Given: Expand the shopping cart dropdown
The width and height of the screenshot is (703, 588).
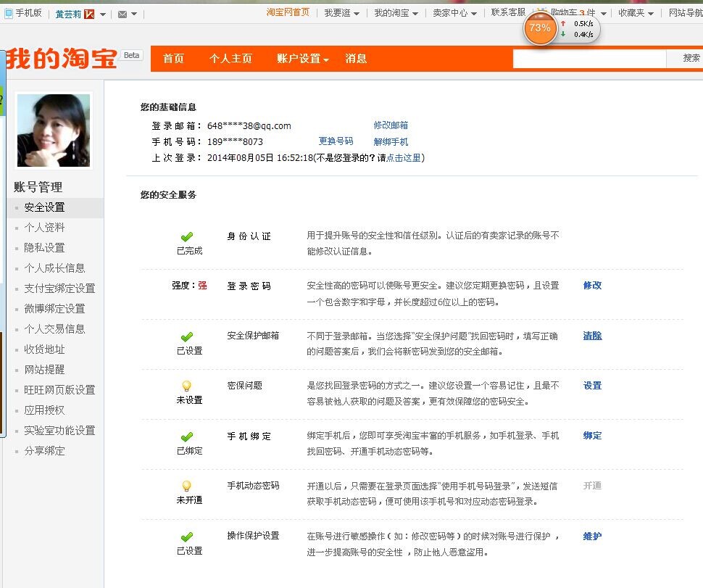Looking at the screenshot, I should 604,14.
